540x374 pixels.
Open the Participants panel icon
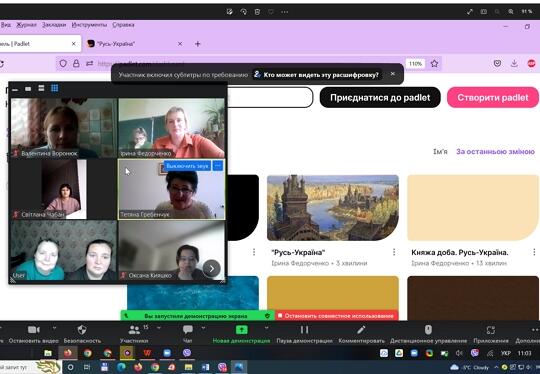click(x=134, y=330)
